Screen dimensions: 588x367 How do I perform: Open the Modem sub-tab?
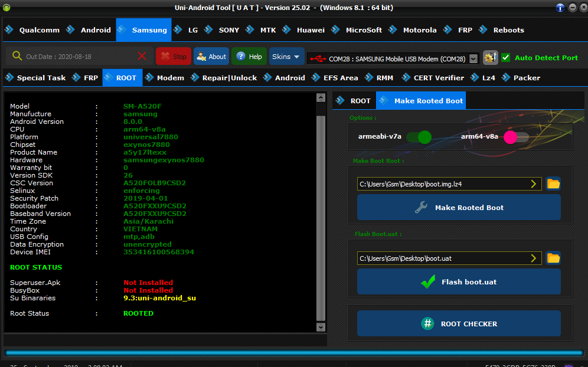(165, 78)
